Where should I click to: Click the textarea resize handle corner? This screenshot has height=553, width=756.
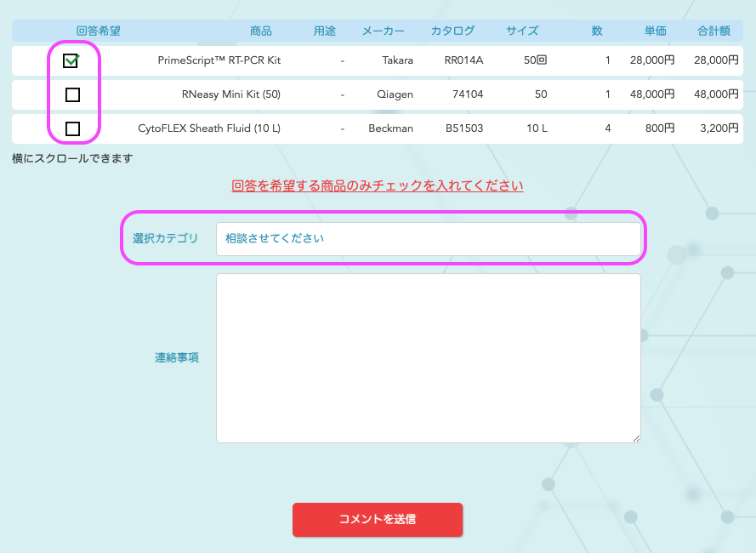[636, 438]
